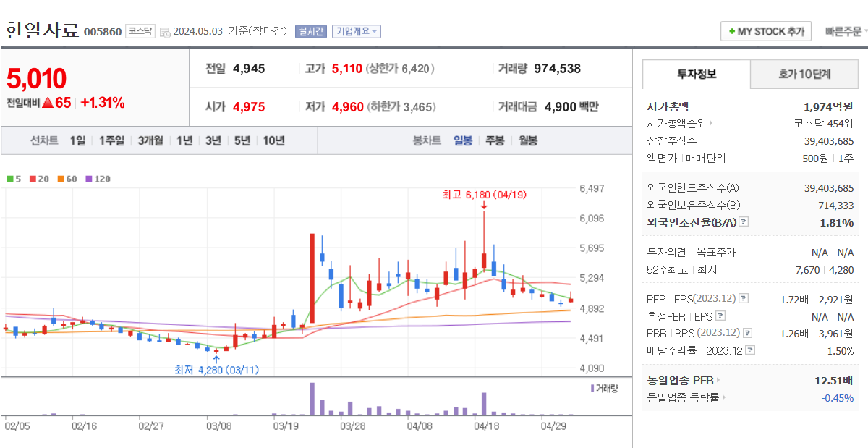Expand the 빠른주문 dropdown
The height and width of the screenshot is (448, 868).
pos(846,31)
